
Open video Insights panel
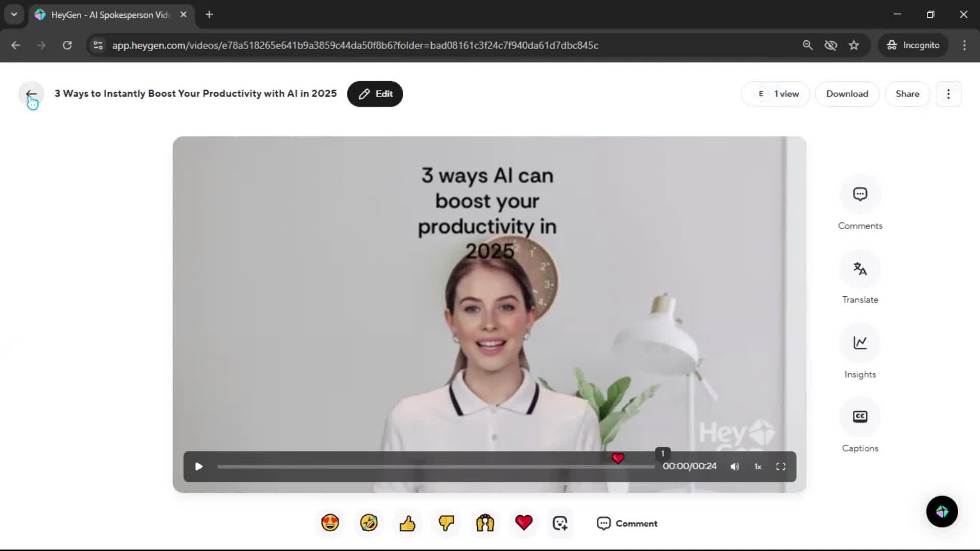tap(860, 343)
